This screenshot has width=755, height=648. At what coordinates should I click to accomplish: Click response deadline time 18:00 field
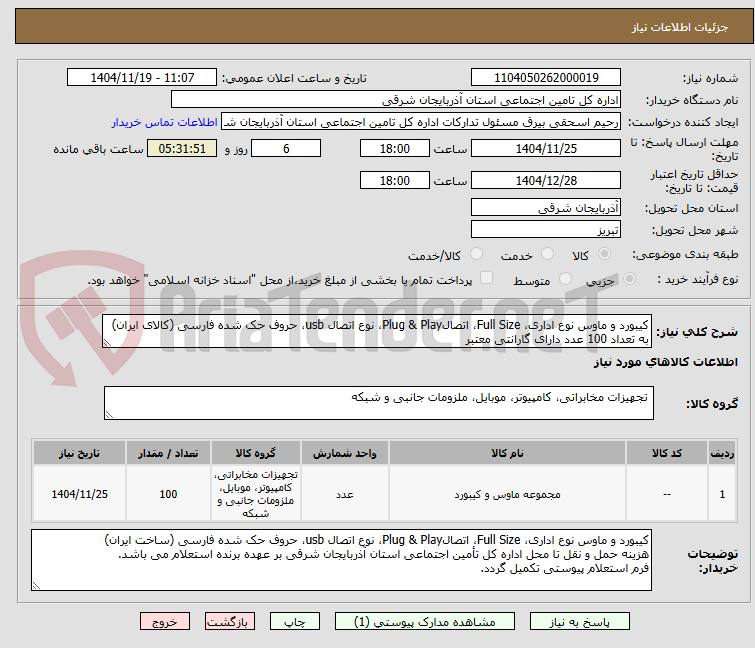coord(395,148)
